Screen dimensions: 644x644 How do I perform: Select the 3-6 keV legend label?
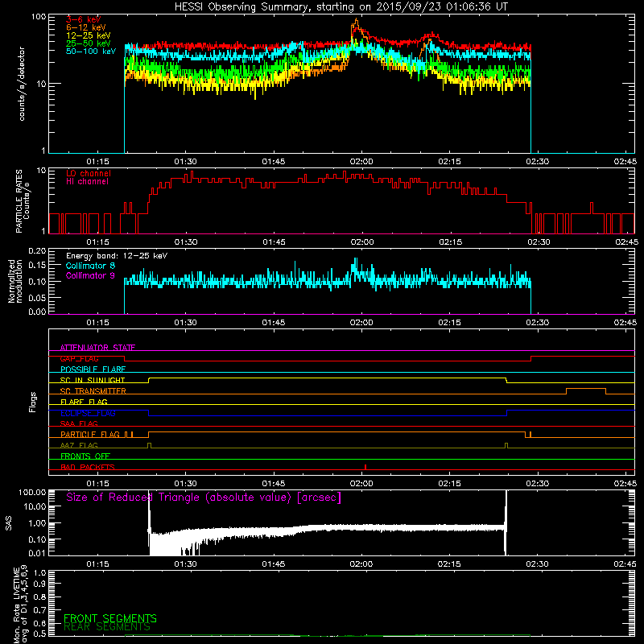point(83,19)
